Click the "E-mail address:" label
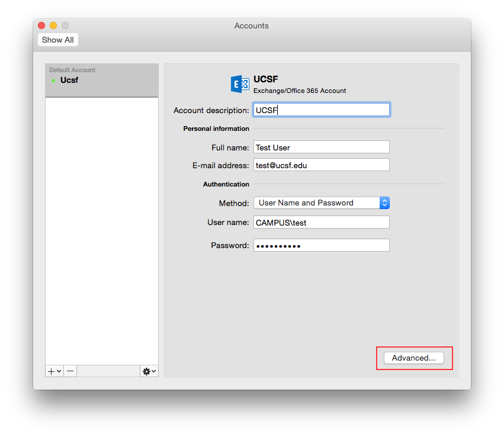The height and width of the screenshot is (437, 504). pos(220,165)
